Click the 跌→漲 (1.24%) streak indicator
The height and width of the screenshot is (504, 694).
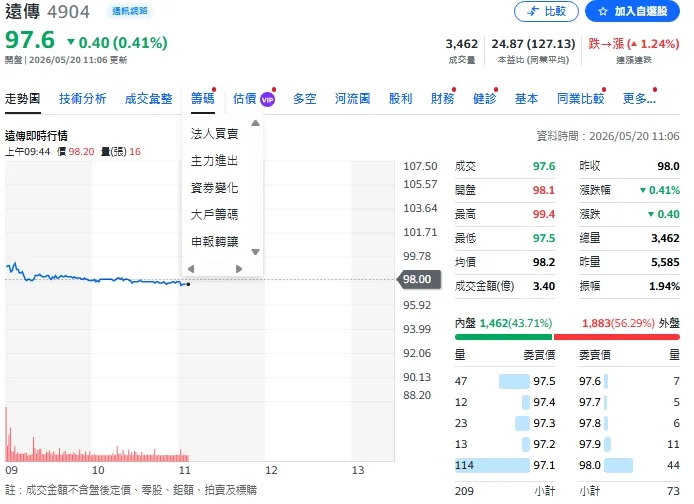pyautogui.click(x=634, y=44)
